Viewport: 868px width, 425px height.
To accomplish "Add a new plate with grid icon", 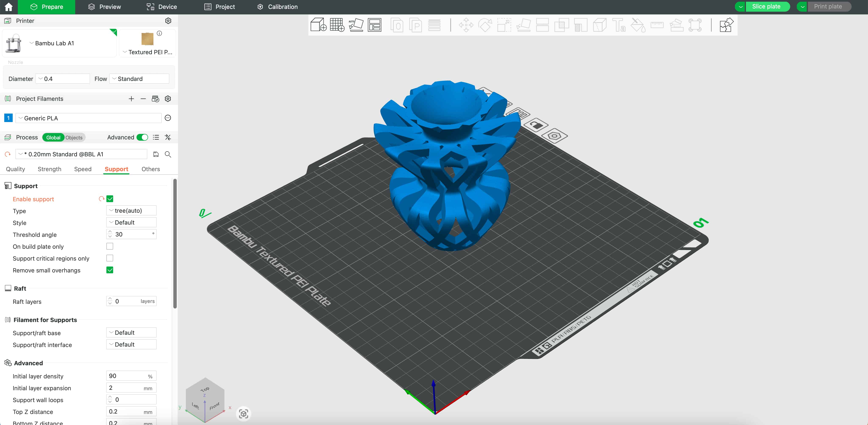I will tap(337, 25).
